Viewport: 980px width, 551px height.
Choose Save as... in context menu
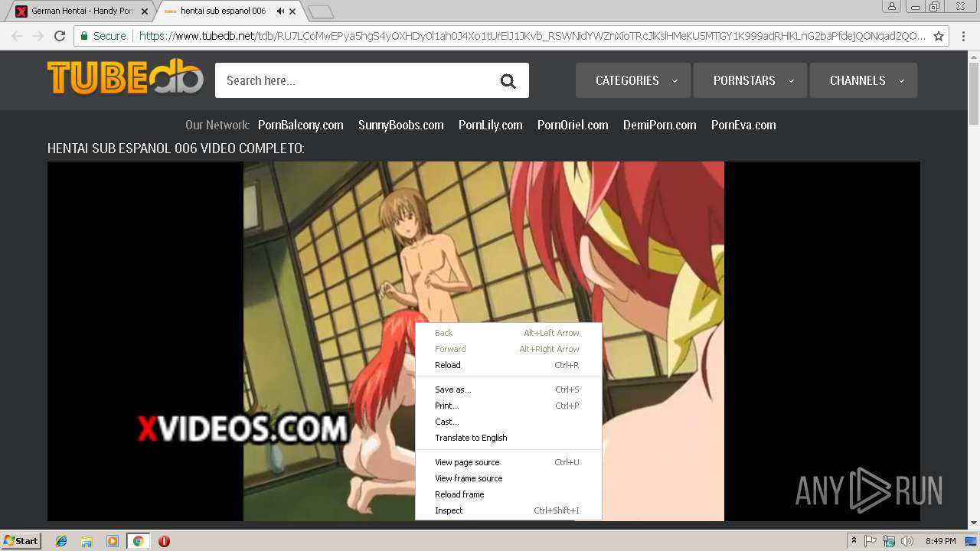tap(508, 390)
